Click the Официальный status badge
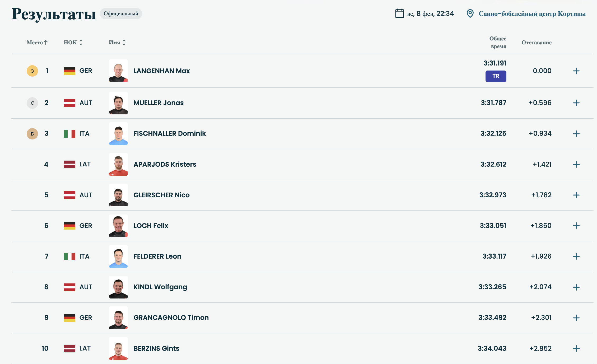 (121, 14)
